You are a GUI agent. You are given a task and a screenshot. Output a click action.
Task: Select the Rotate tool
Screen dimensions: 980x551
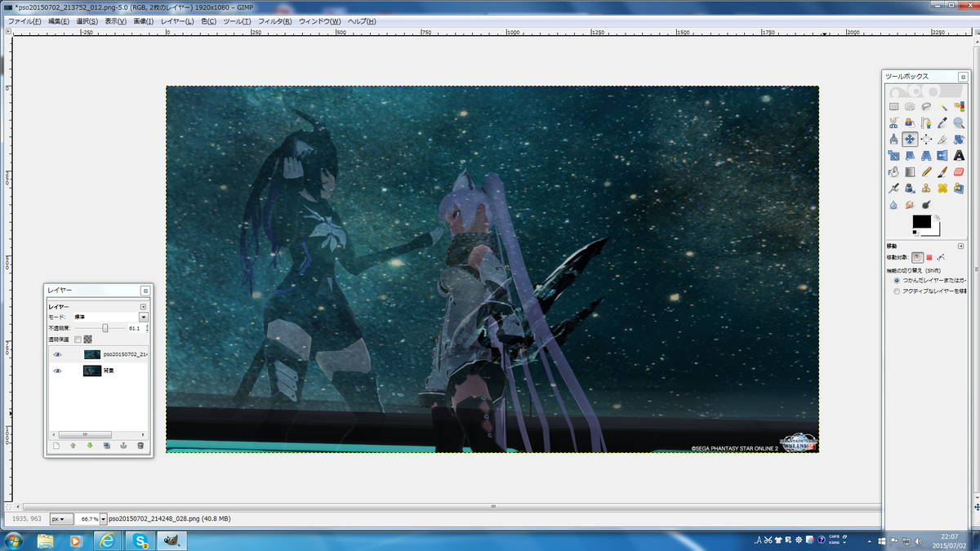(x=959, y=140)
